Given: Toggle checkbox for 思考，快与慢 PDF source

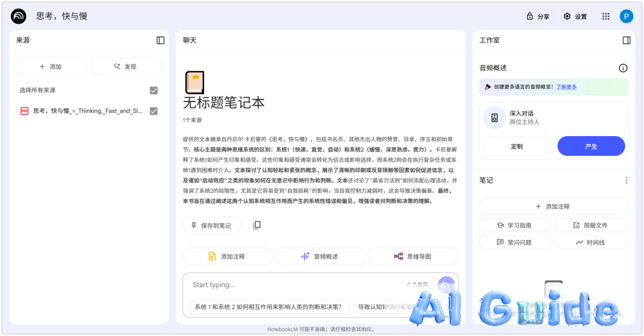Looking at the screenshot, I should pyautogui.click(x=154, y=110).
